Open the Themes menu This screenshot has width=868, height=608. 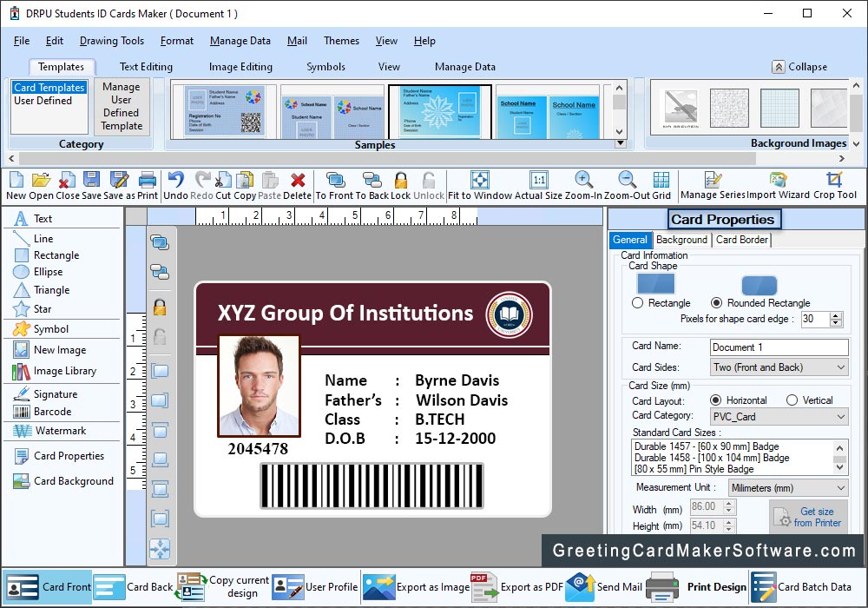tap(341, 41)
